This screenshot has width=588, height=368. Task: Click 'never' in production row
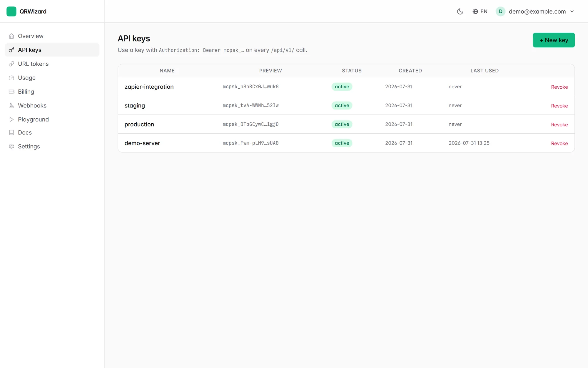pos(455,124)
